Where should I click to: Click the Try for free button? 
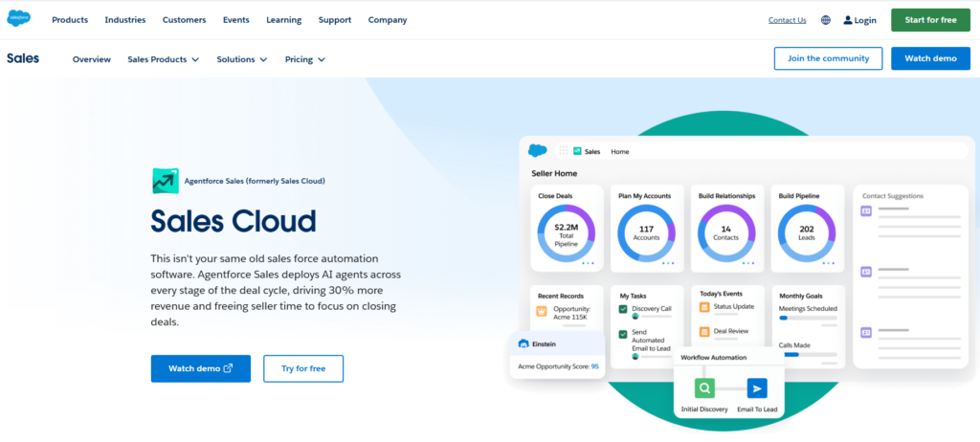303,368
